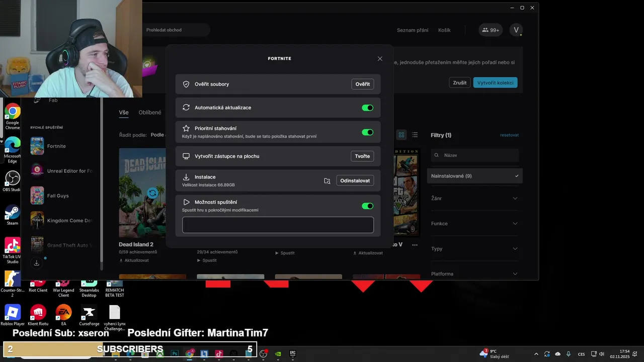
Task: Switch library to grid view
Action: point(401,135)
